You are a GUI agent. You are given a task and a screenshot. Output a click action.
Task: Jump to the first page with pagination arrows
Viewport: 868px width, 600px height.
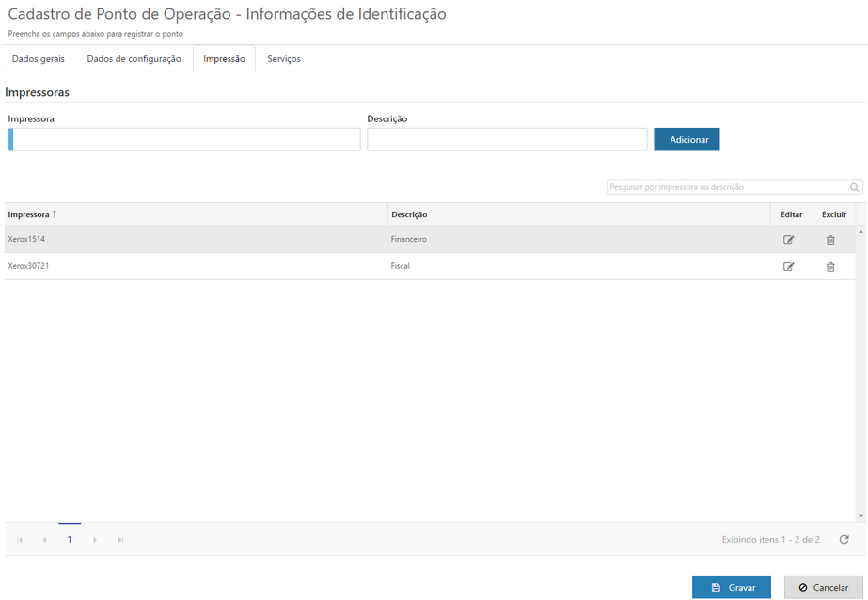[20, 539]
